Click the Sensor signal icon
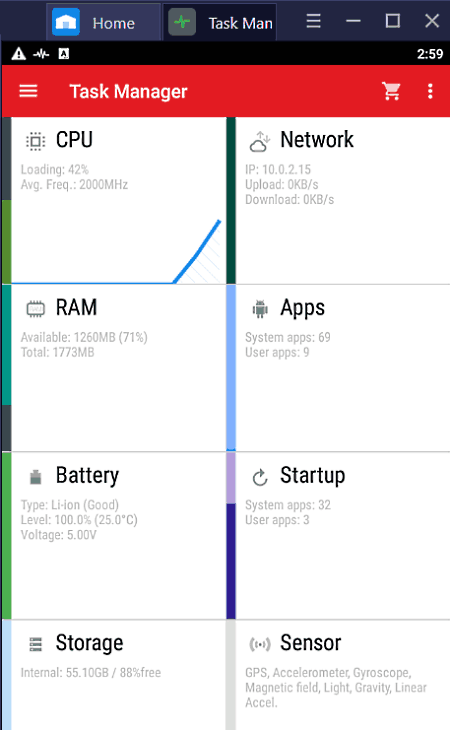Image resolution: width=450 pixels, height=730 pixels. [260, 644]
